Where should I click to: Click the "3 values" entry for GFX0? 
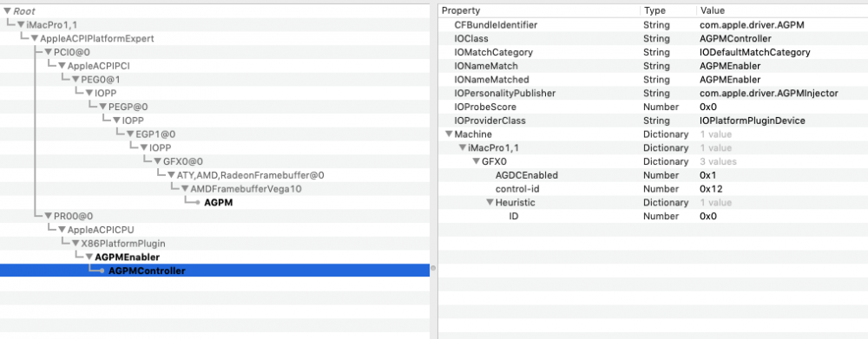coord(718,161)
